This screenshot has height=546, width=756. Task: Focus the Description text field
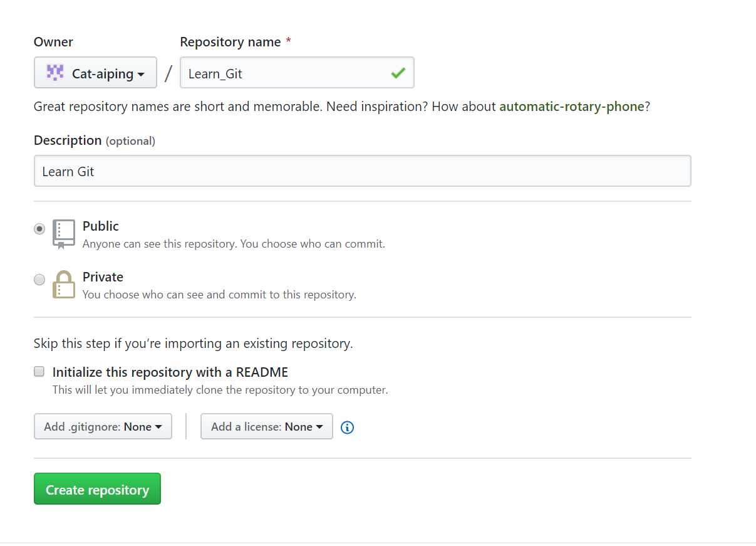pyautogui.click(x=362, y=171)
